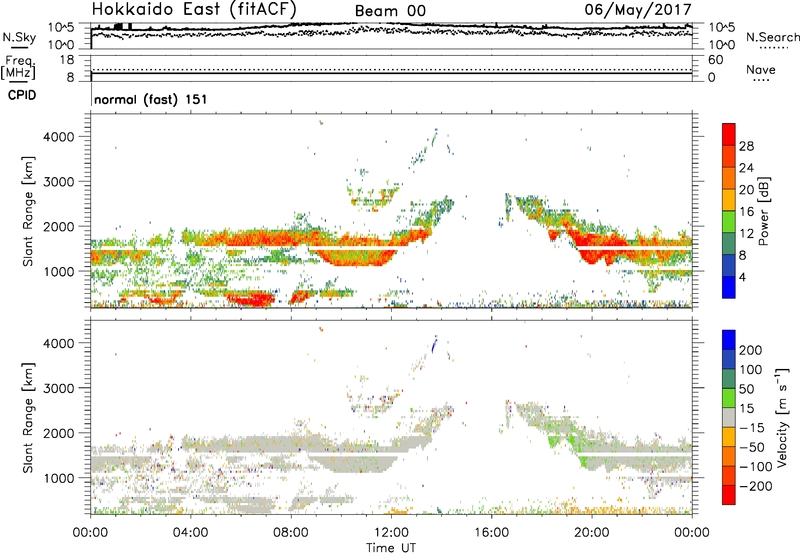Click the '2000' tick on velocity panel axis
800x554 pixels.
(x=58, y=433)
